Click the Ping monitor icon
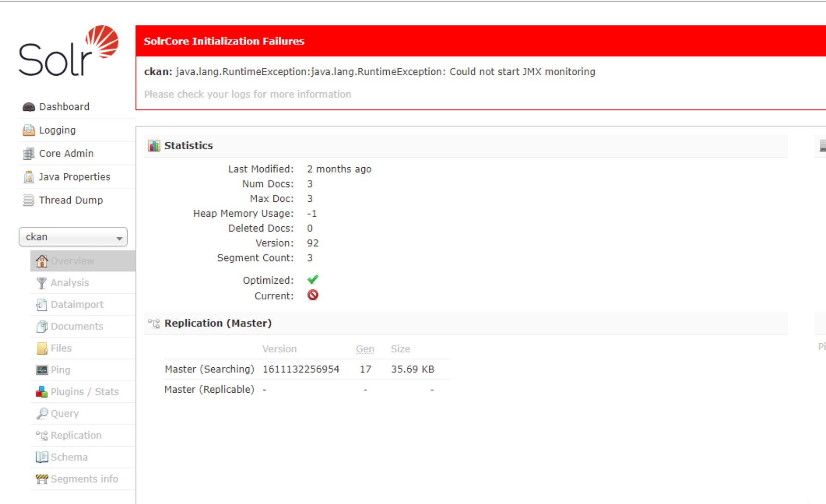 42,370
